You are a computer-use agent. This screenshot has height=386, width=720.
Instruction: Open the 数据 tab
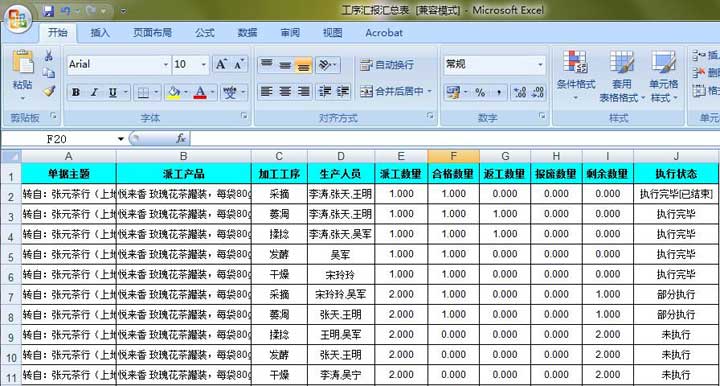click(247, 33)
